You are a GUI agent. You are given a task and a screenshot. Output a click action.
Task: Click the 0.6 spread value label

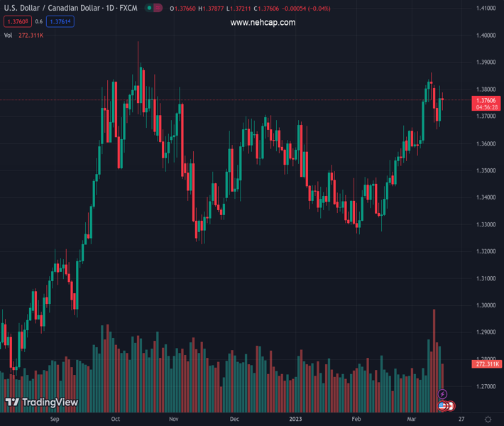(x=39, y=22)
